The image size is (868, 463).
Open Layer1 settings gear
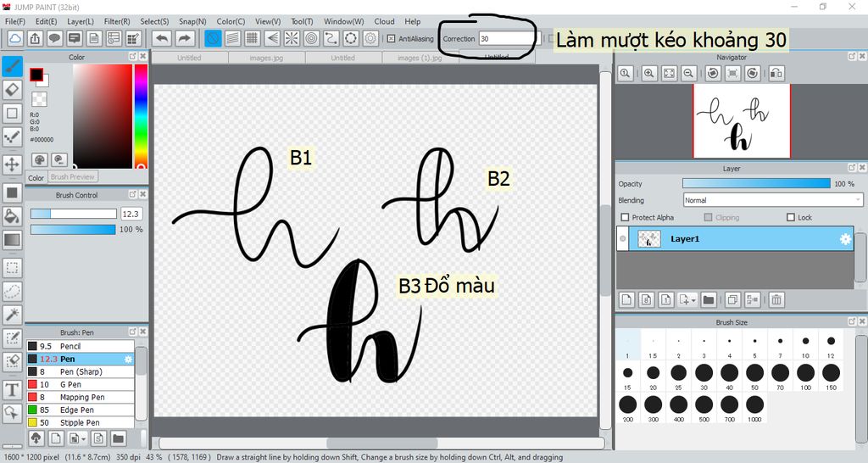coord(845,238)
